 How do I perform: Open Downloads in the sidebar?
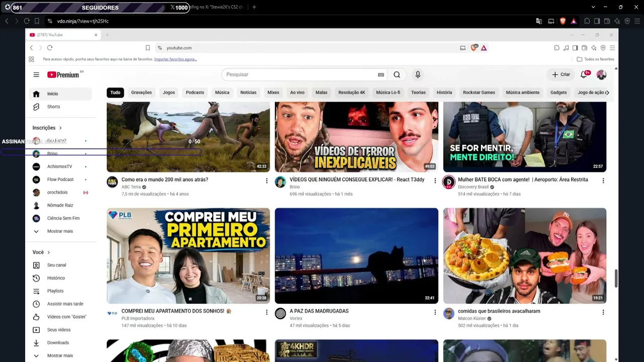click(x=60, y=343)
